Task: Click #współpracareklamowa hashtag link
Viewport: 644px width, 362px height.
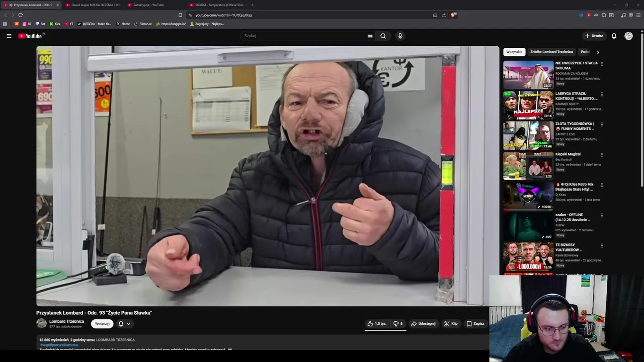Action: tap(59, 345)
